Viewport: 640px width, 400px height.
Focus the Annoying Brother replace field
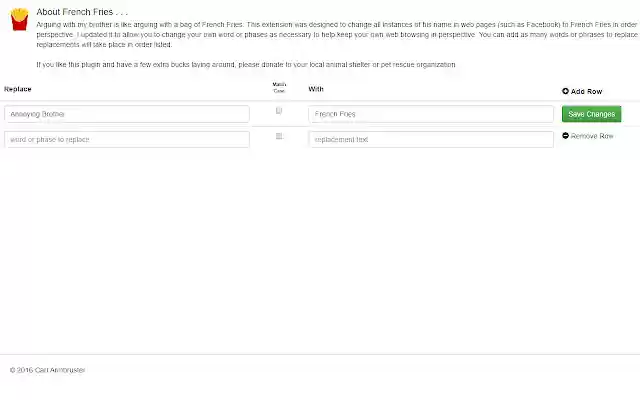tap(127, 114)
